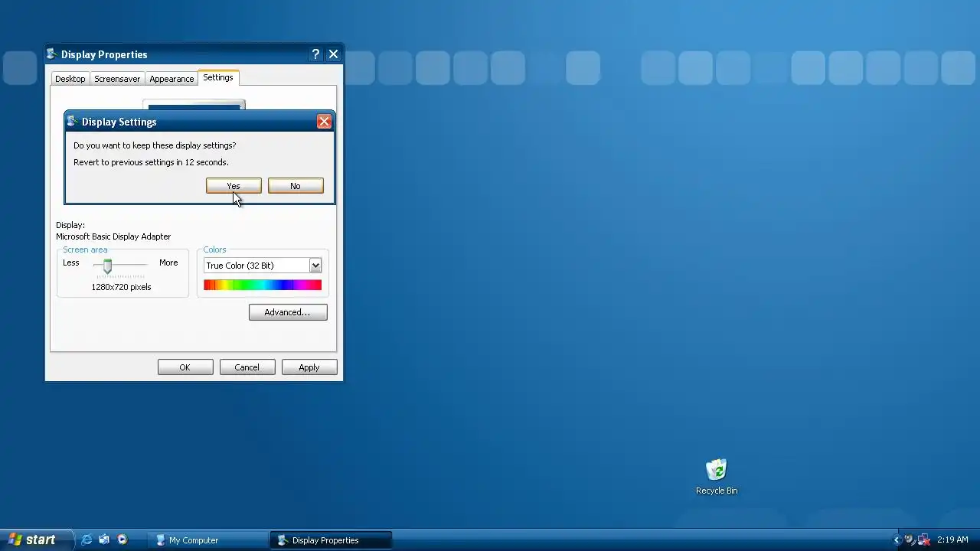Open the Start menu
Image resolution: width=980 pixels, height=551 pixels.
(36, 540)
